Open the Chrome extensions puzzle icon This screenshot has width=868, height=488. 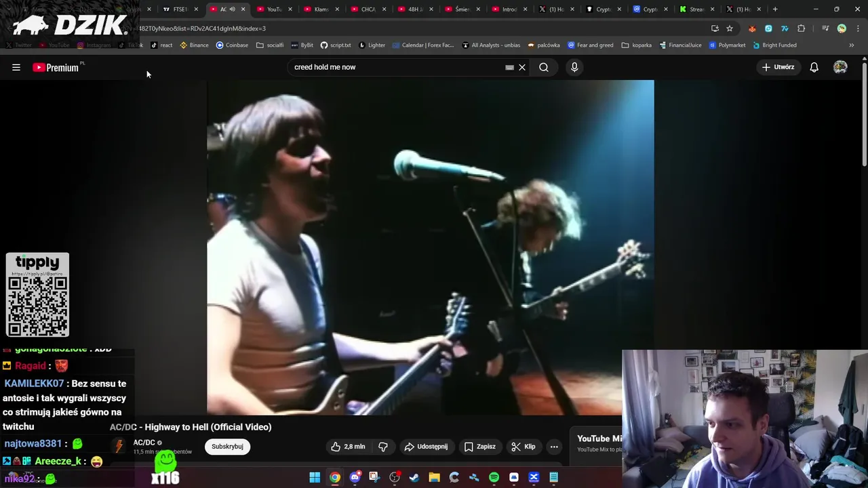pos(801,28)
